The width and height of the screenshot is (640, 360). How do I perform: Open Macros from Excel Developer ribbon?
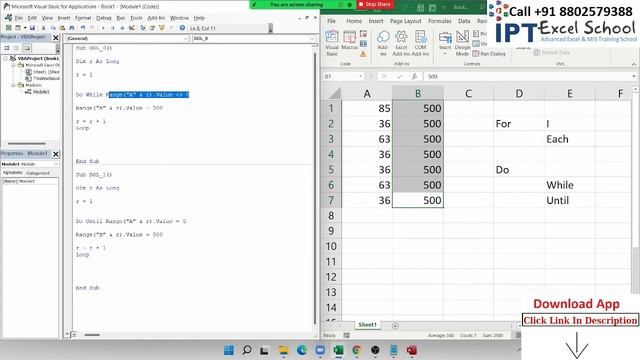(349, 40)
